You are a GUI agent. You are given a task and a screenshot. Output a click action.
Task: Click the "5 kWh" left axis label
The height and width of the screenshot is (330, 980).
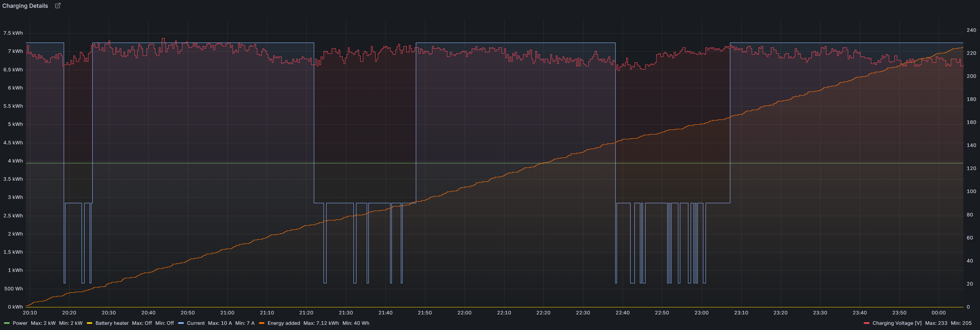point(15,124)
